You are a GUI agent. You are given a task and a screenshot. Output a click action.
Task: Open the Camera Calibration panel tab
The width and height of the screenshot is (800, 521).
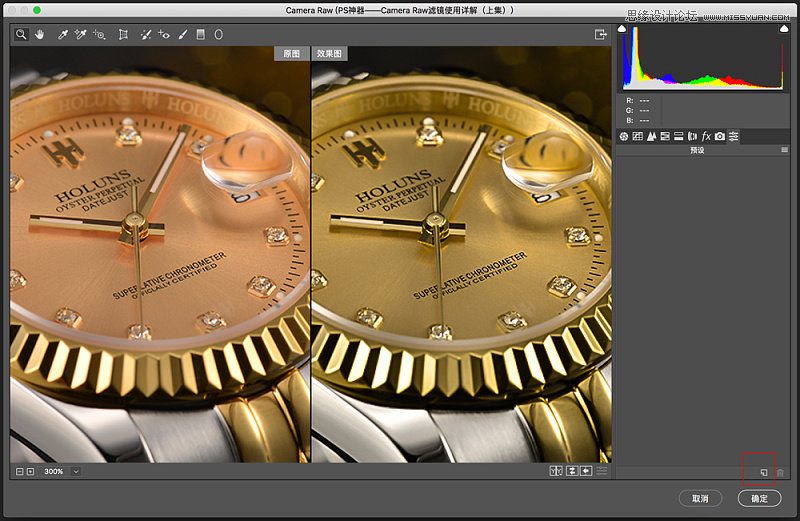pos(720,136)
